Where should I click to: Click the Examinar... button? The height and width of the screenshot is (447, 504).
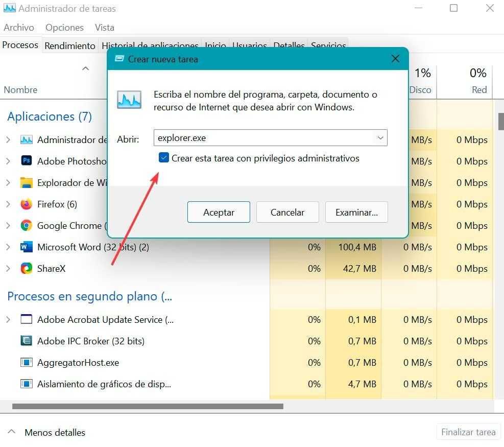tap(356, 213)
